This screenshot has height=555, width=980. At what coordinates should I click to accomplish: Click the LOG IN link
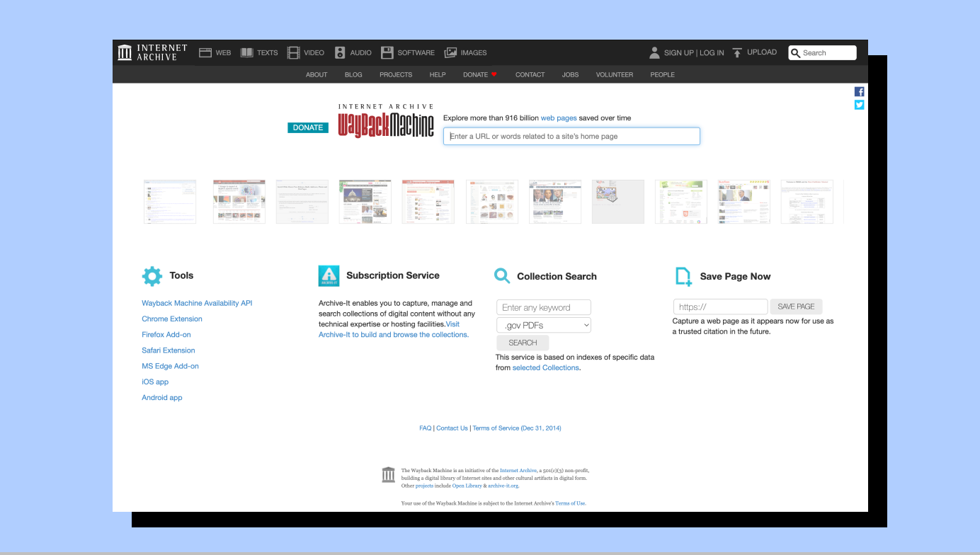[x=712, y=53]
